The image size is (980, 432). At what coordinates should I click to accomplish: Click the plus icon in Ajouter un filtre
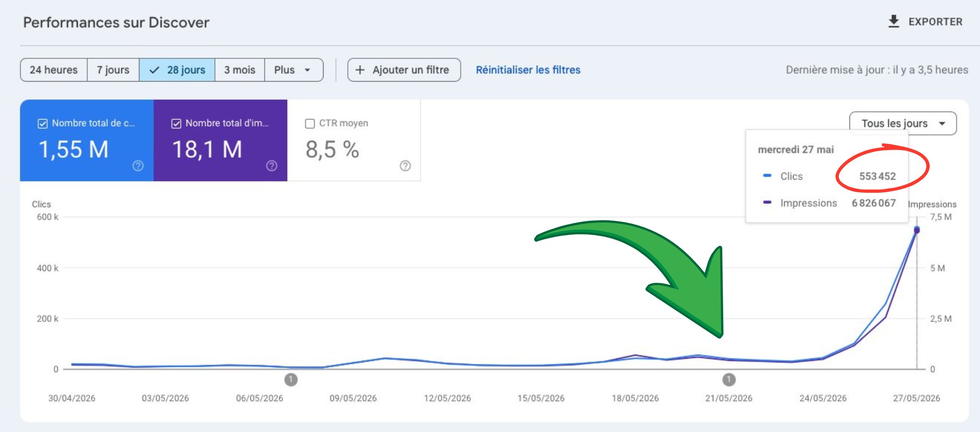[360, 70]
